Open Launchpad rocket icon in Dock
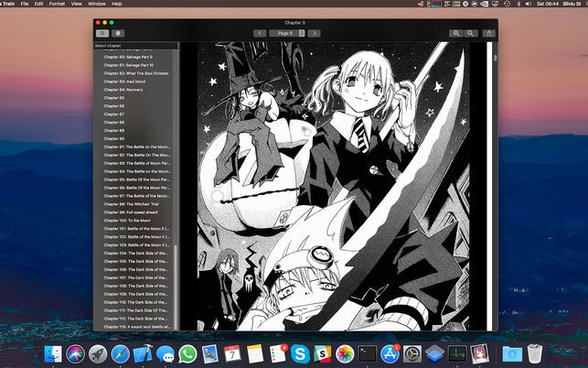This screenshot has width=588, height=368. tap(98, 353)
